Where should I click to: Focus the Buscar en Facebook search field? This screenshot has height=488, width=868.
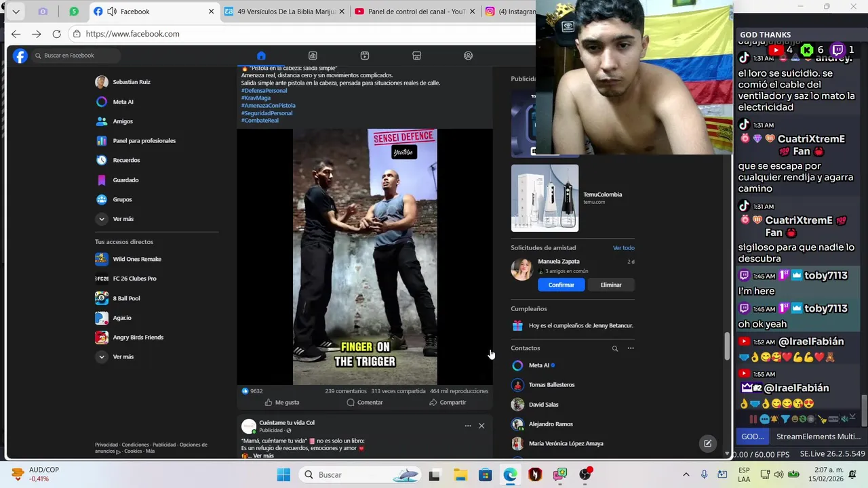click(x=76, y=56)
